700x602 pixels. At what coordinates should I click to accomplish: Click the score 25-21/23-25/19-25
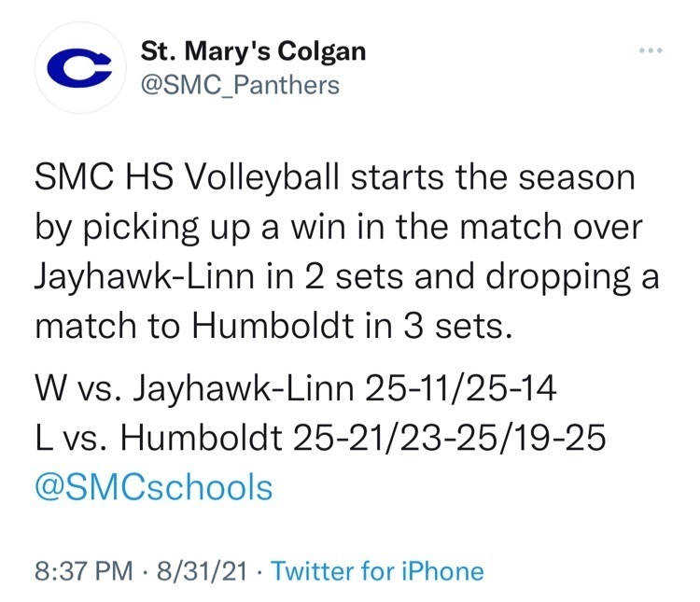pos(454,437)
